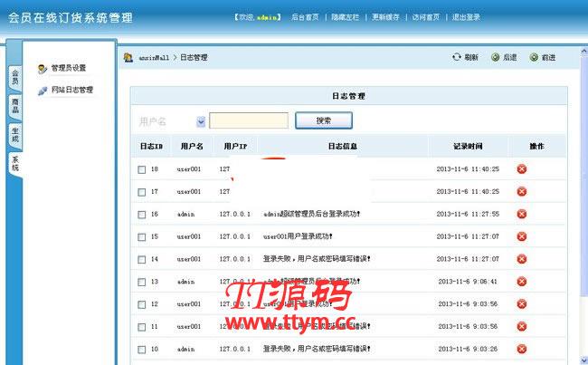Screen dimensions: 588x365
Task: Click the admin username in row 10
Action: coord(186,350)
